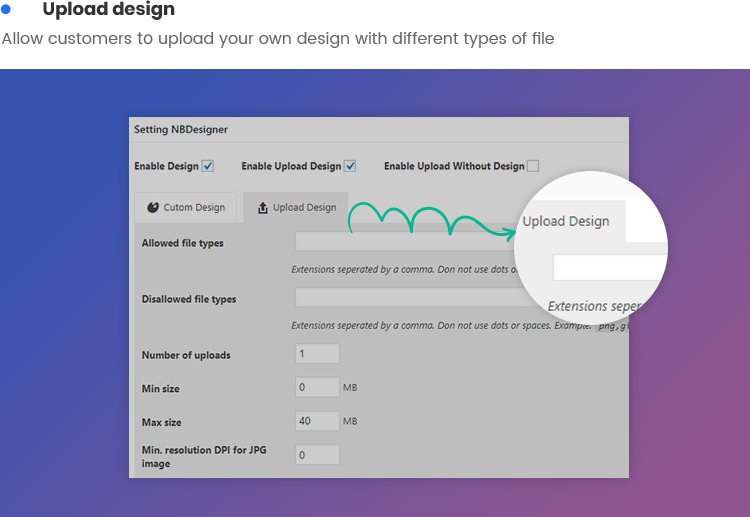Click the input field inside the magnified circle
This screenshot has height=517, width=750.
[608, 268]
